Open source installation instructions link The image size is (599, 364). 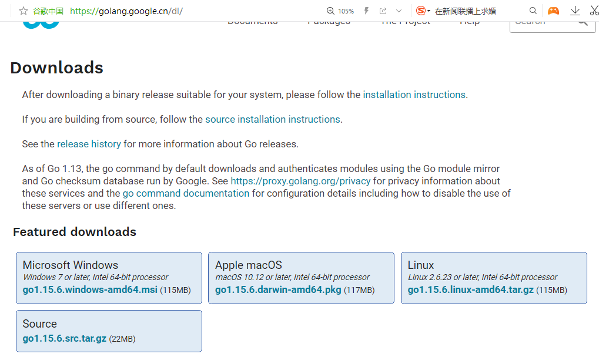point(273,119)
